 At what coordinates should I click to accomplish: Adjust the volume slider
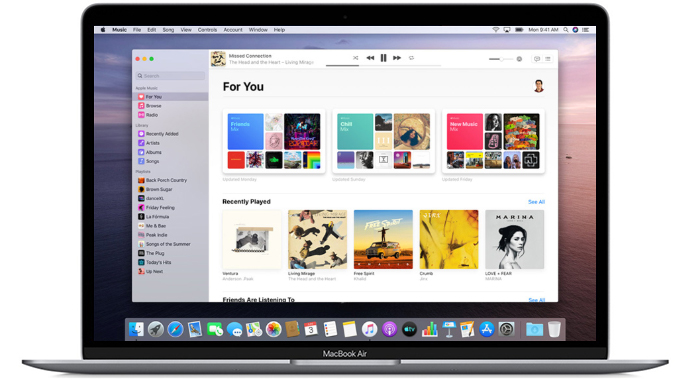pyautogui.click(x=501, y=59)
